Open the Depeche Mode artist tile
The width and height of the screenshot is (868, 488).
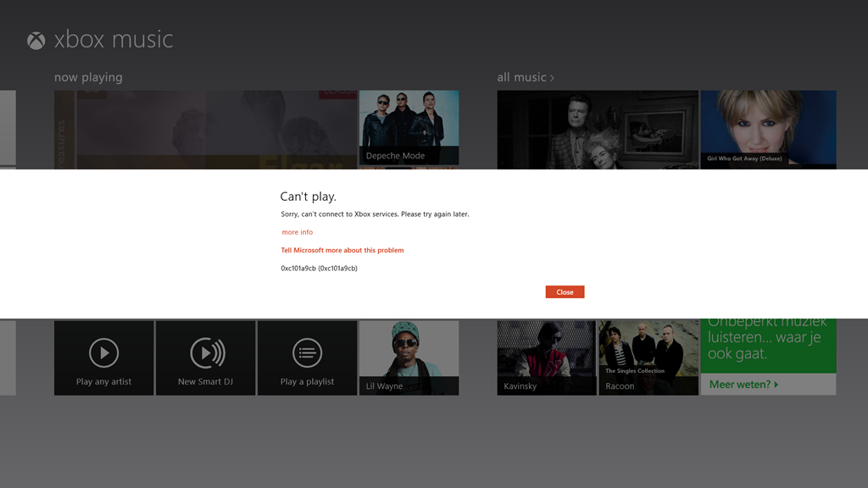(x=409, y=127)
